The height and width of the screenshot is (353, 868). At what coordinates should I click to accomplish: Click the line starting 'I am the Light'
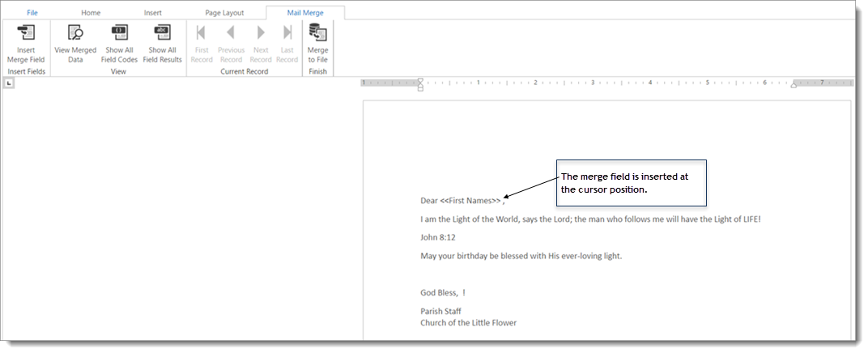tap(590, 219)
